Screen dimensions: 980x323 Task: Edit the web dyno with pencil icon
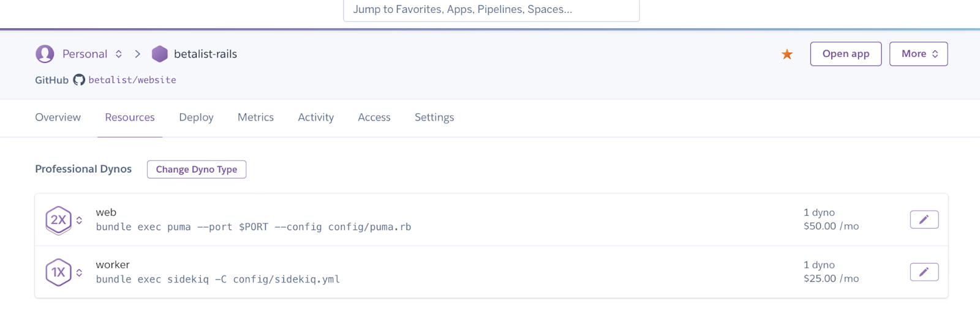[x=924, y=220]
